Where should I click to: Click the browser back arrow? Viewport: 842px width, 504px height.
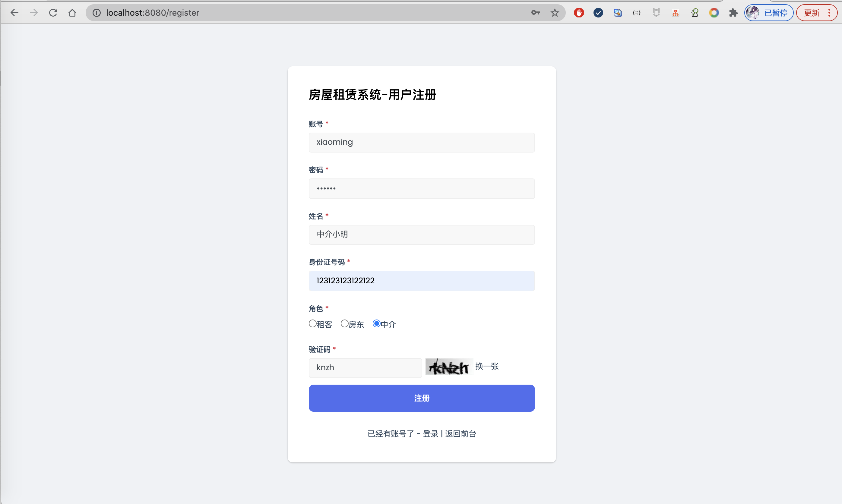14,13
